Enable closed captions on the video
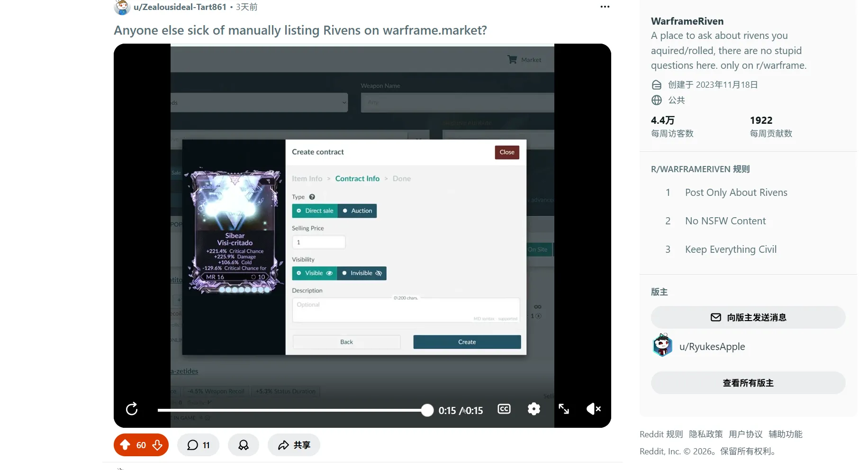The image size is (868, 470). [x=504, y=409]
